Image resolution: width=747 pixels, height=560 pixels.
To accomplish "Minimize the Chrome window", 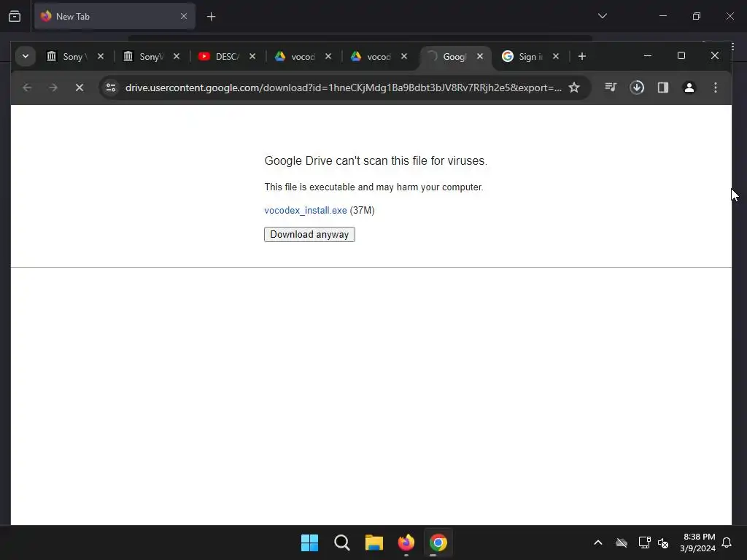I will point(648,55).
